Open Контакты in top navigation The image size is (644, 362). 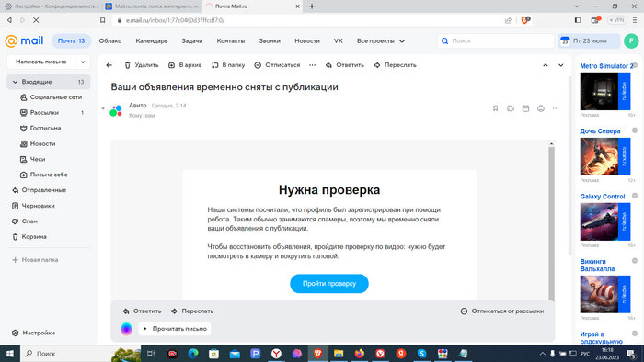click(231, 41)
